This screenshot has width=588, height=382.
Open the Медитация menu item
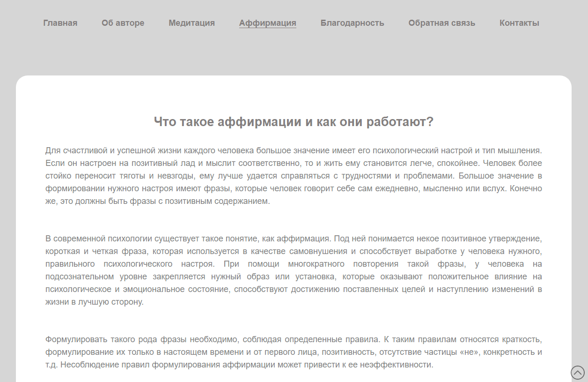point(191,23)
